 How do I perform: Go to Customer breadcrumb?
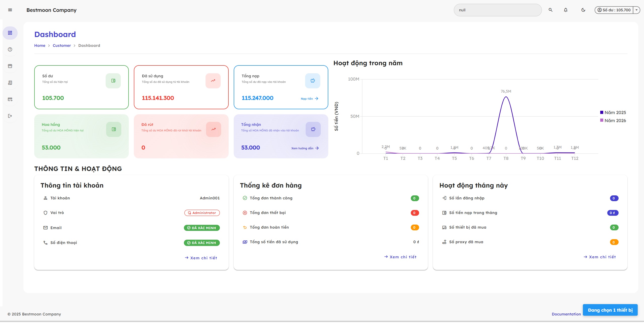click(62, 46)
